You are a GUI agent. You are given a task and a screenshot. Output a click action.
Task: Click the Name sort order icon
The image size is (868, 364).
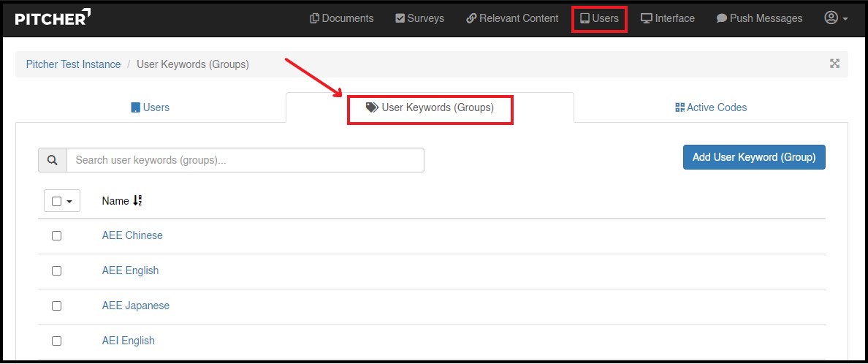pos(137,201)
